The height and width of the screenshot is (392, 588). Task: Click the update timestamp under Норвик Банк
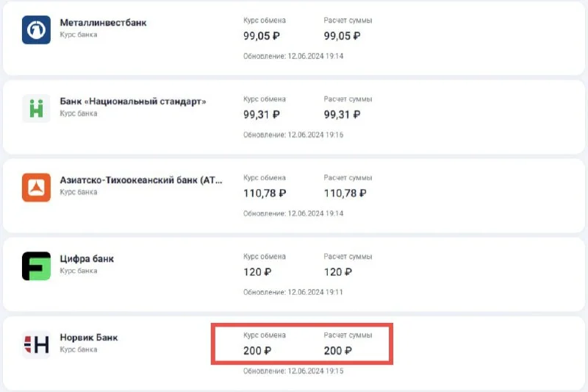[x=293, y=371]
